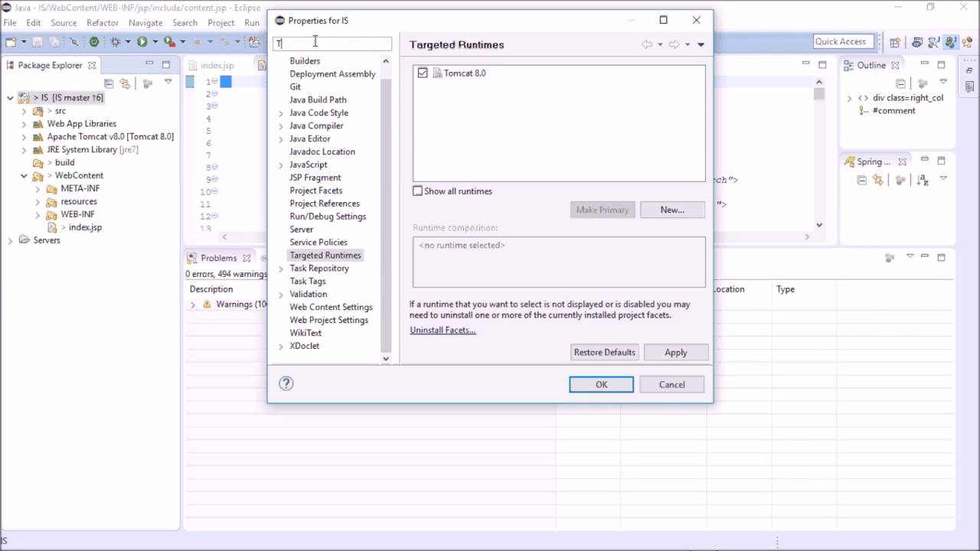This screenshot has width=980, height=551.
Task: Expand the src folder in Package Explorer
Action: point(24,111)
